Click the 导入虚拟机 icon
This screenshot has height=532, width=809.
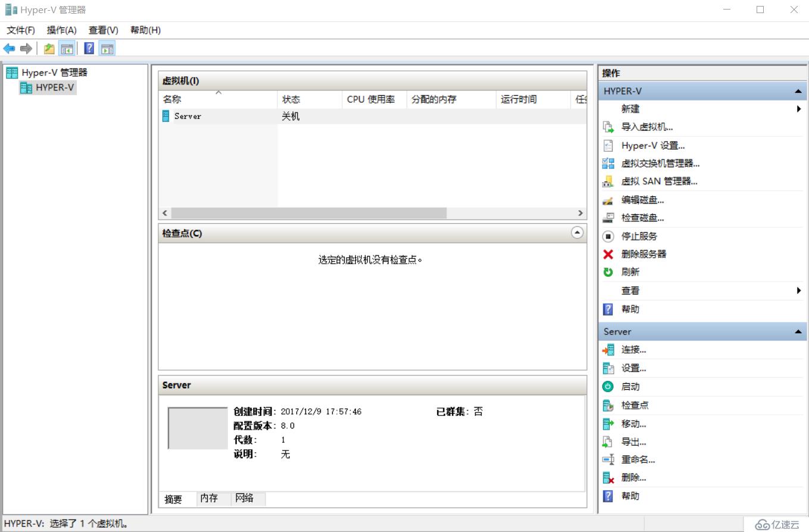608,127
